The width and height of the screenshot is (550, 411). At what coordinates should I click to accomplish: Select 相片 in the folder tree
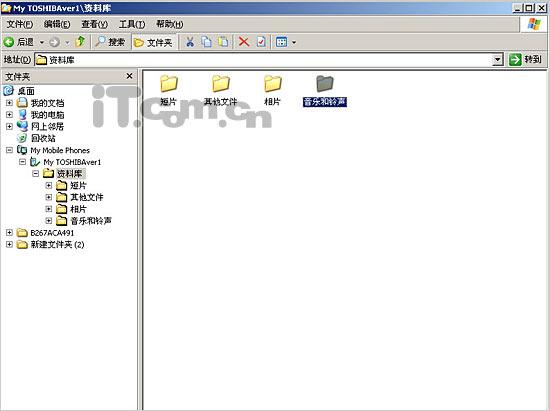click(x=78, y=209)
